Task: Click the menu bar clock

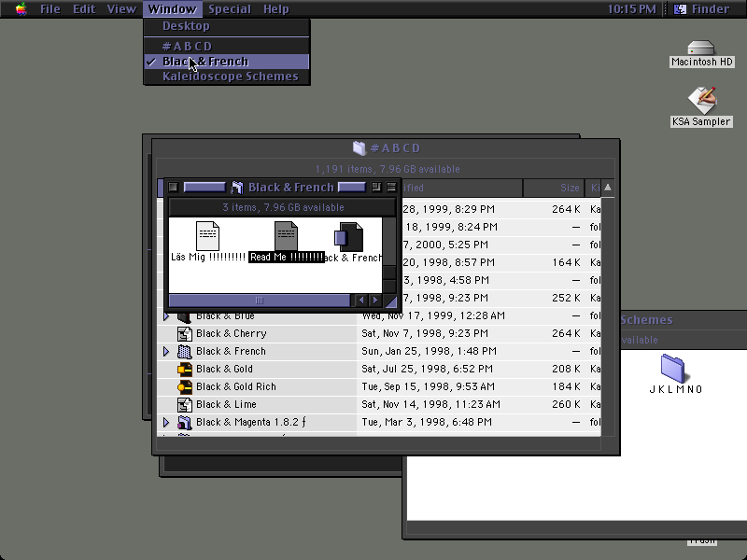Action: tap(631, 9)
